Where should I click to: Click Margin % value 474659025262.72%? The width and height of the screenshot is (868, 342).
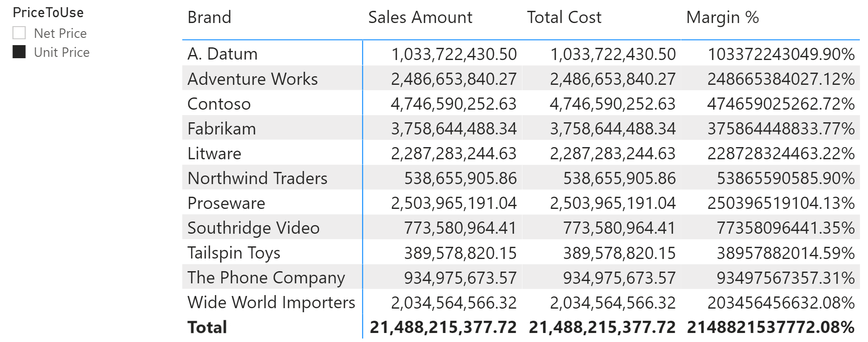tap(781, 104)
